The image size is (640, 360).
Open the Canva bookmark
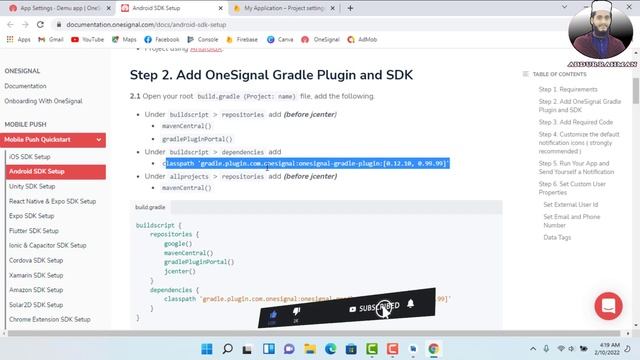pos(280,40)
